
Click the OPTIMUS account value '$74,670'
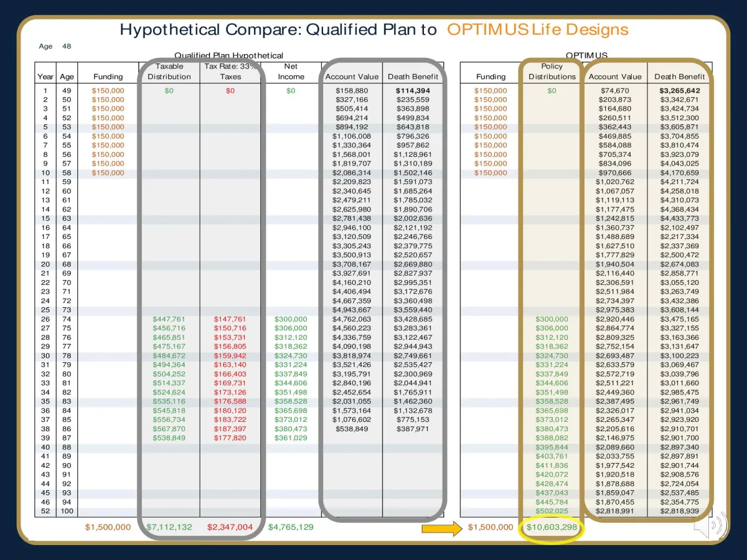(x=615, y=90)
